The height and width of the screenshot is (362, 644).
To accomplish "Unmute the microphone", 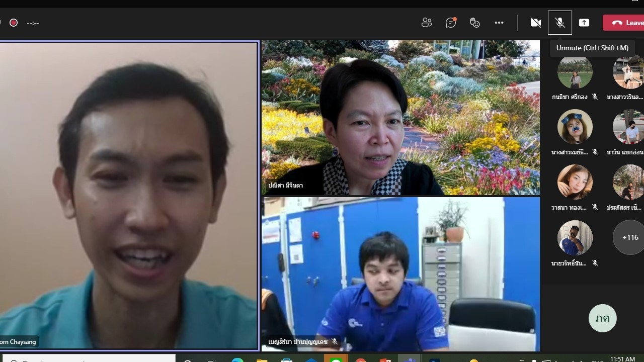I will click(x=560, y=23).
